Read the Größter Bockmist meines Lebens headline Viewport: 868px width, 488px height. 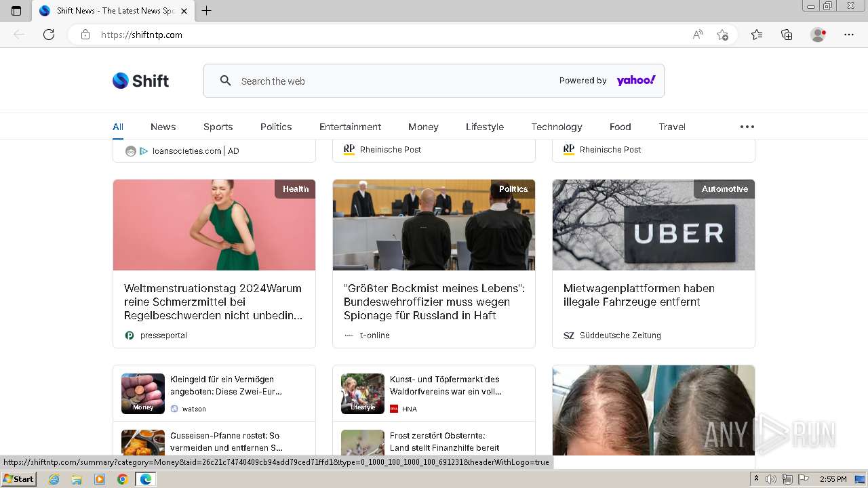coord(434,302)
